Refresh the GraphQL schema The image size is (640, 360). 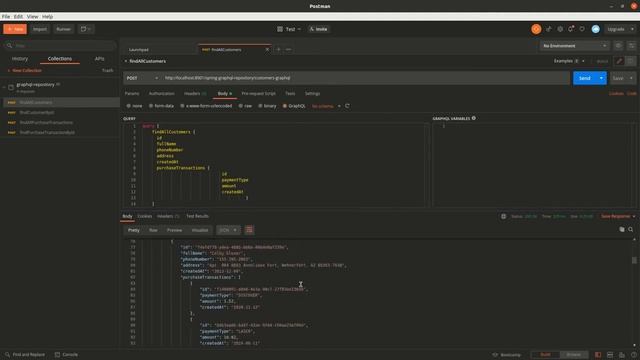click(347, 106)
